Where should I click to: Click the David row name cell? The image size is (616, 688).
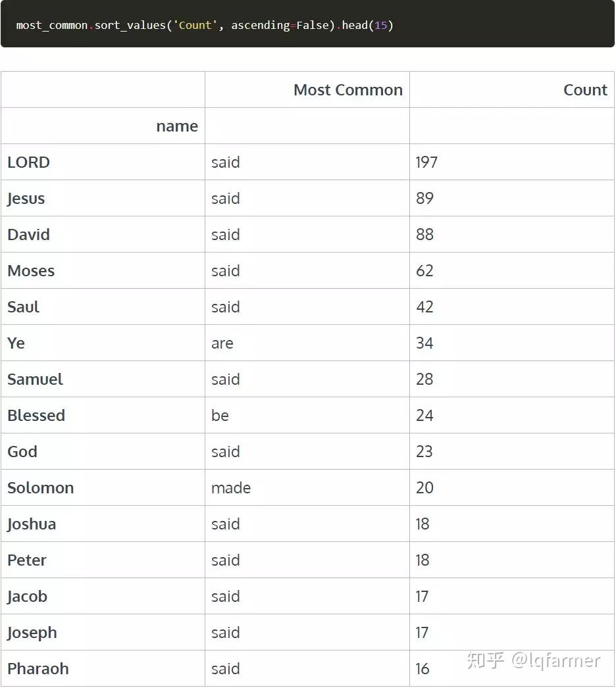29,235
